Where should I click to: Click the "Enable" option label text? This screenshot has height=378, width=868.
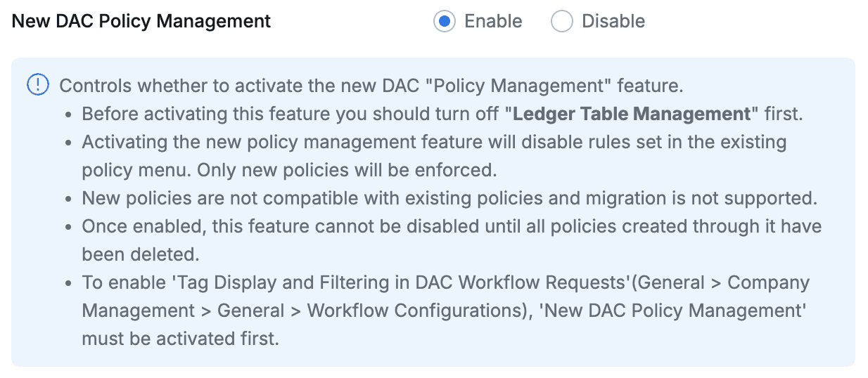[x=492, y=21]
